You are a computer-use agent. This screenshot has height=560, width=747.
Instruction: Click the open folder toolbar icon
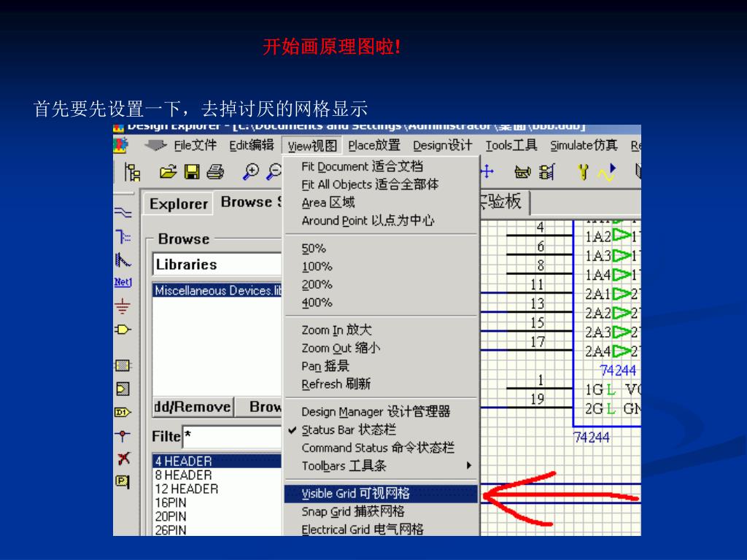point(168,171)
